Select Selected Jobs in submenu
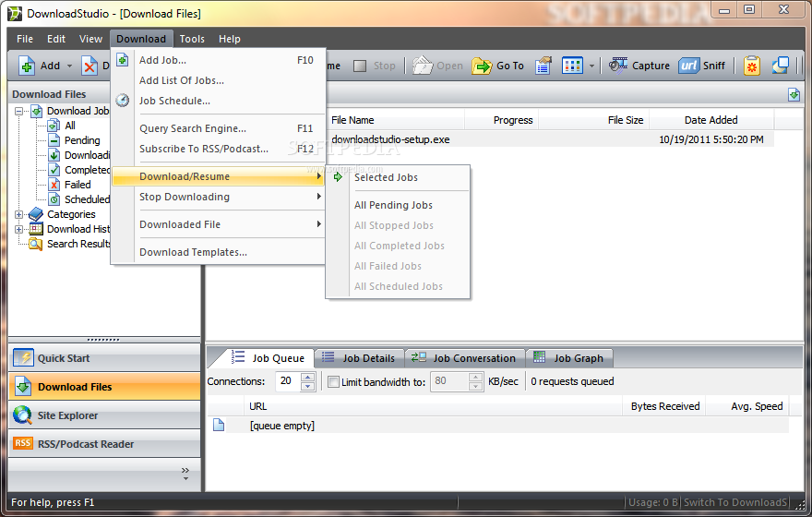This screenshot has height=517, width=812. pyautogui.click(x=398, y=177)
